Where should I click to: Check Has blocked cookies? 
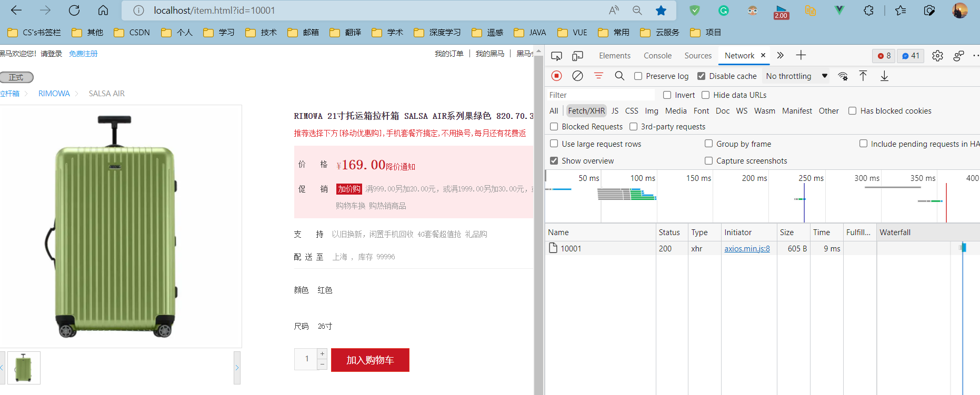[852, 111]
